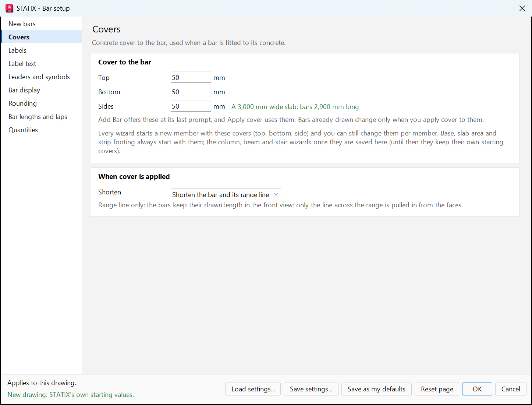Click the Bottom cover input field

[191, 92]
